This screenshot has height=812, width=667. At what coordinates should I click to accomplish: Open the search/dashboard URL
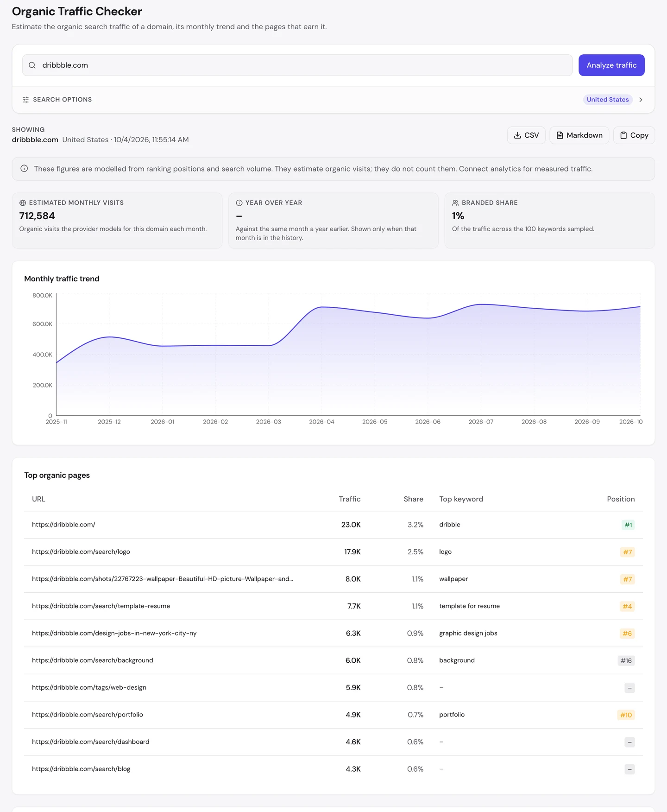pyautogui.click(x=91, y=742)
